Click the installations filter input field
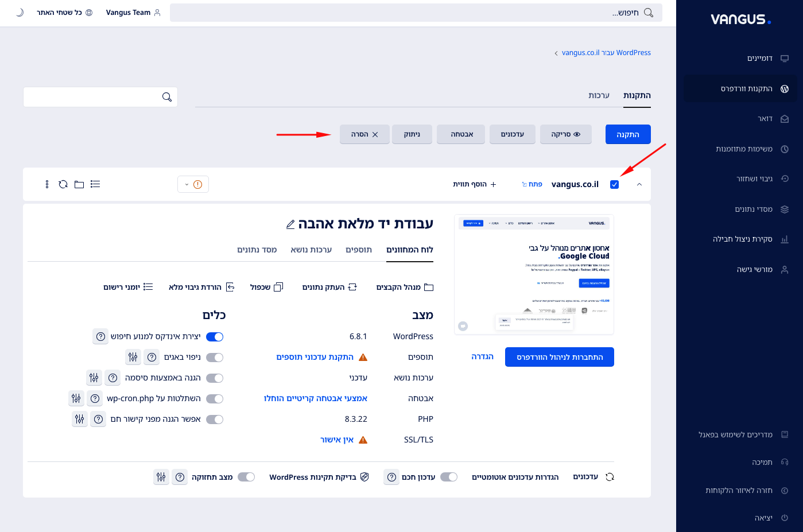Screen dimensions: 803x532 [100, 97]
